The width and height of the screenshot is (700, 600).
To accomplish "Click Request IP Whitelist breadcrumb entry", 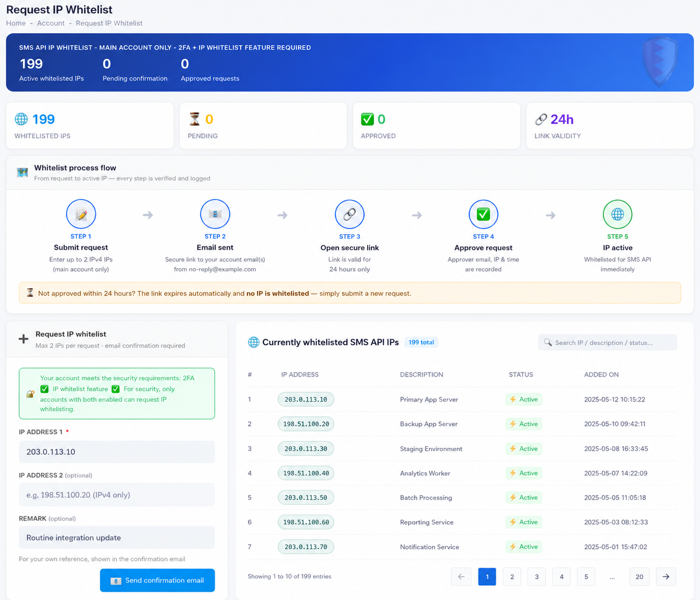I will [109, 23].
